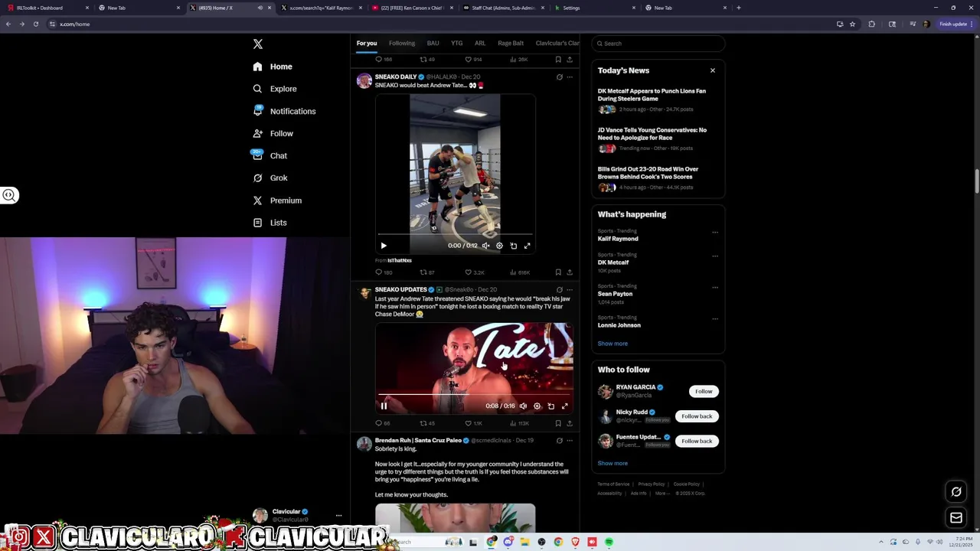Switch to the BAU feed tab
Image resolution: width=980 pixels, height=551 pixels.
(433, 44)
